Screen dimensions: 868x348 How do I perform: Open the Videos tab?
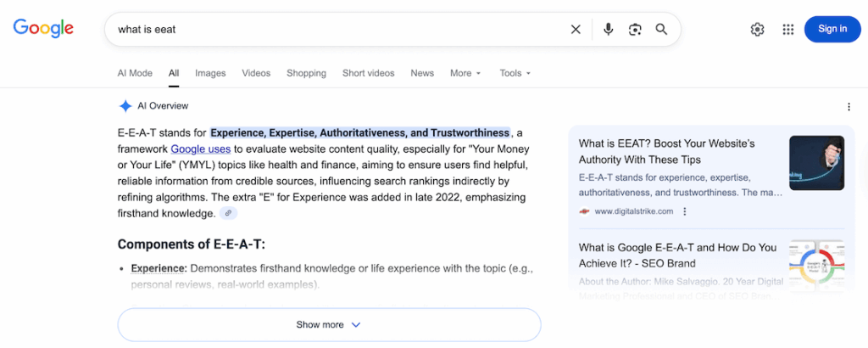[256, 73]
